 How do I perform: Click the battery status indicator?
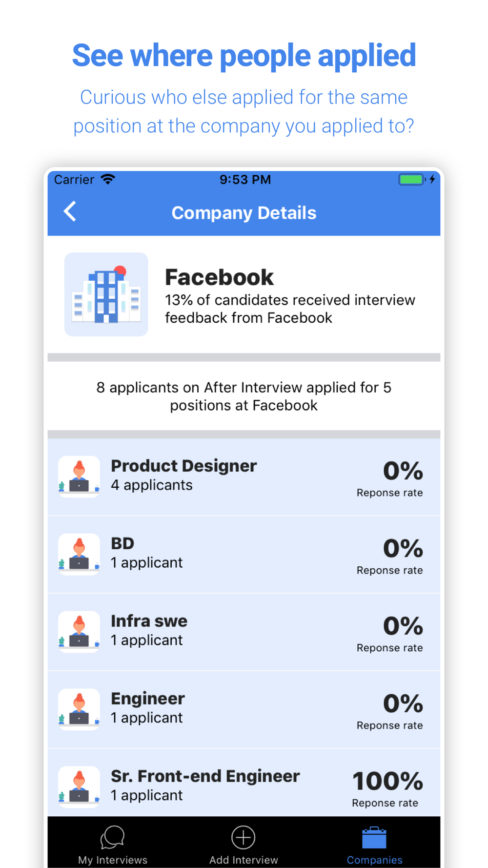point(411,179)
